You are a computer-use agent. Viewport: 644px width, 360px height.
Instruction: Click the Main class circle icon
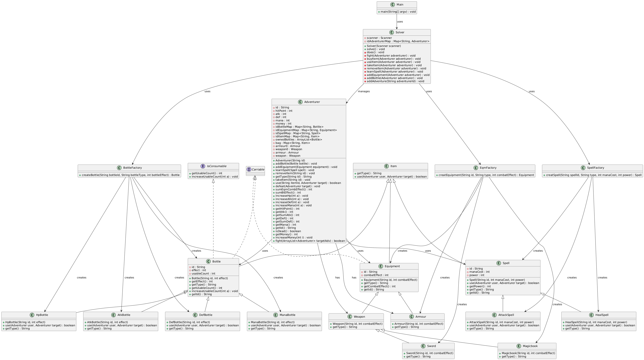tap(392, 5)
